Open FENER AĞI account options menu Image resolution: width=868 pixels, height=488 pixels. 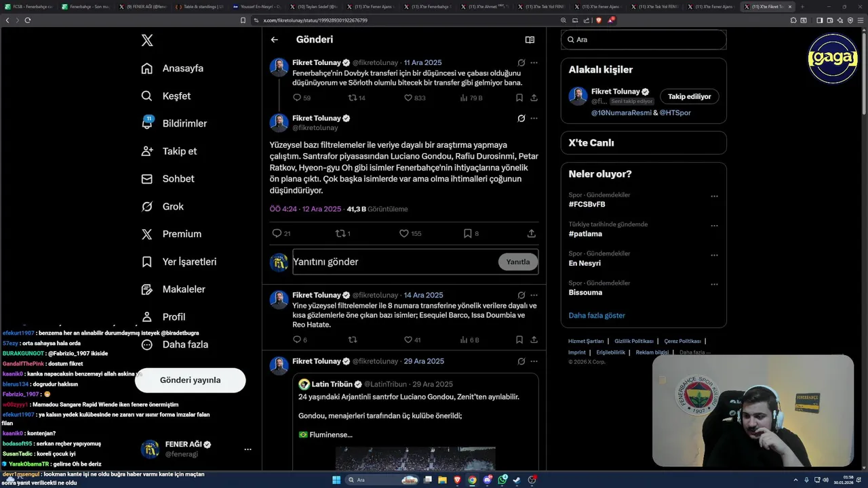pos(248,449)
